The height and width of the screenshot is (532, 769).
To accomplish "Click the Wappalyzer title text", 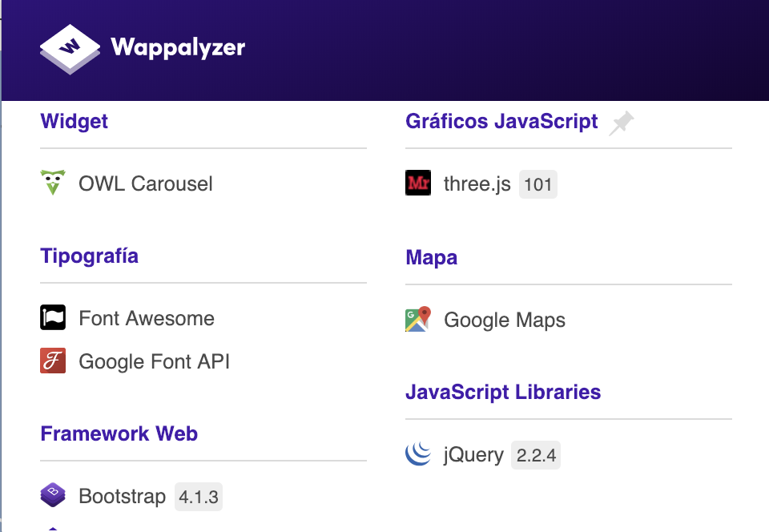I will [x=178, y=48].
